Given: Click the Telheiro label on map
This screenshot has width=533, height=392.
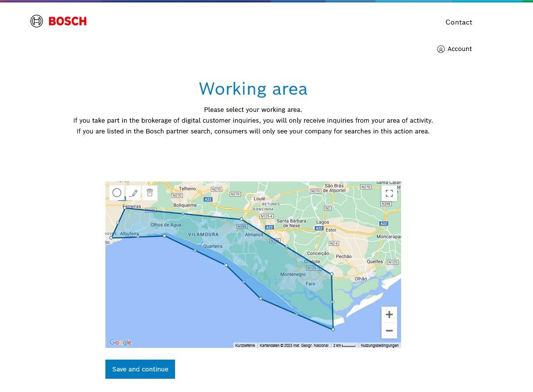Looking at the screenshot, I should click(187, 188).
